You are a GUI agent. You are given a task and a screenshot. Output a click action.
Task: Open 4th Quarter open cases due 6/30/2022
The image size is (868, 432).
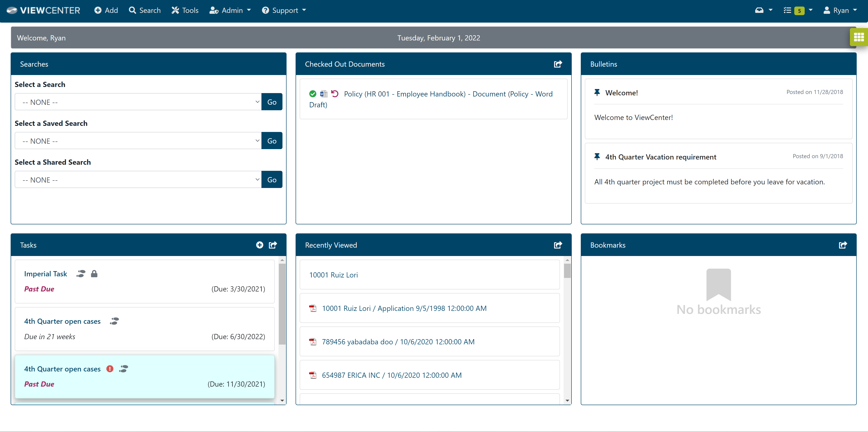pos(62,321)
